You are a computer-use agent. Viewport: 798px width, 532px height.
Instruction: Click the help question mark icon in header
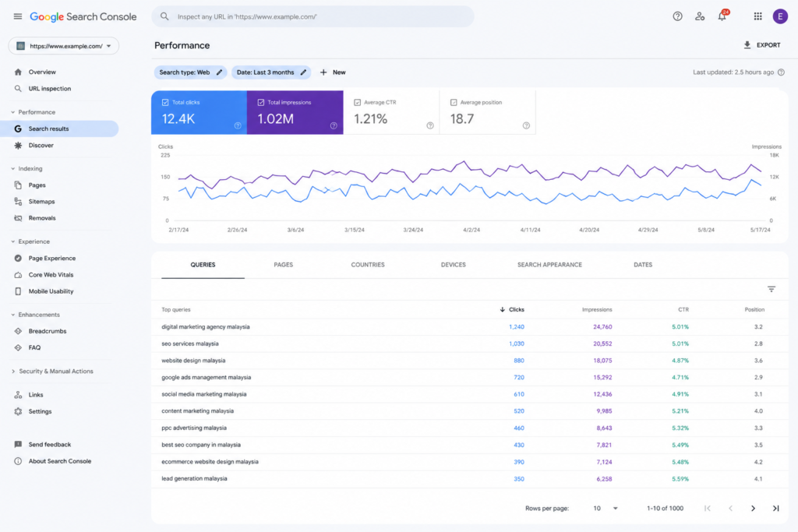(677, 16)
